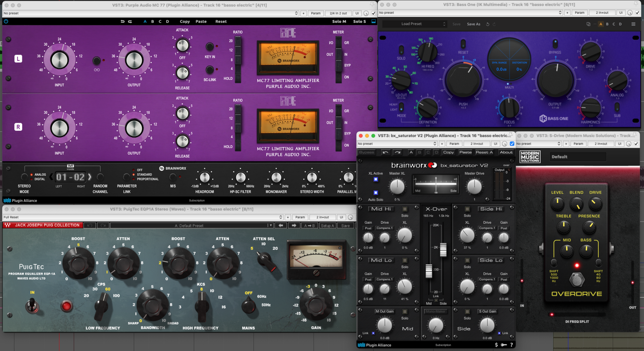644x351 pixels.
Task: Toggle the Bass One BYPASS switch
Action: (555, 43)
